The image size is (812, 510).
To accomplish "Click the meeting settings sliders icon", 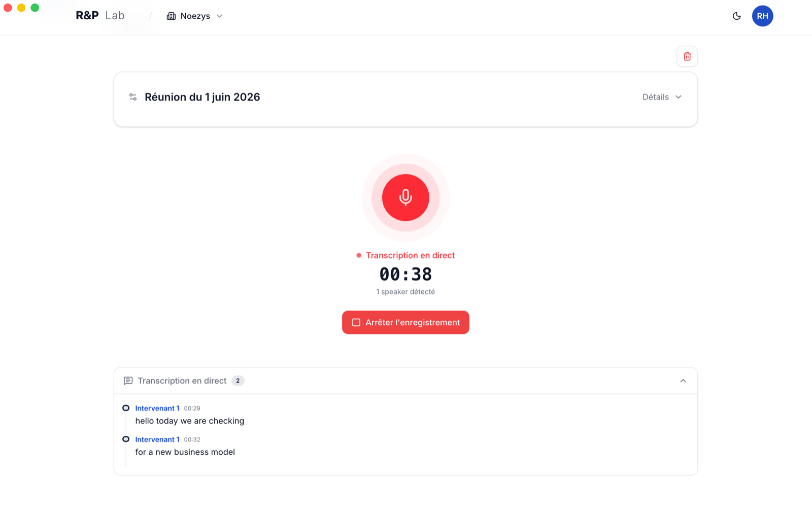I will (133, 97).
